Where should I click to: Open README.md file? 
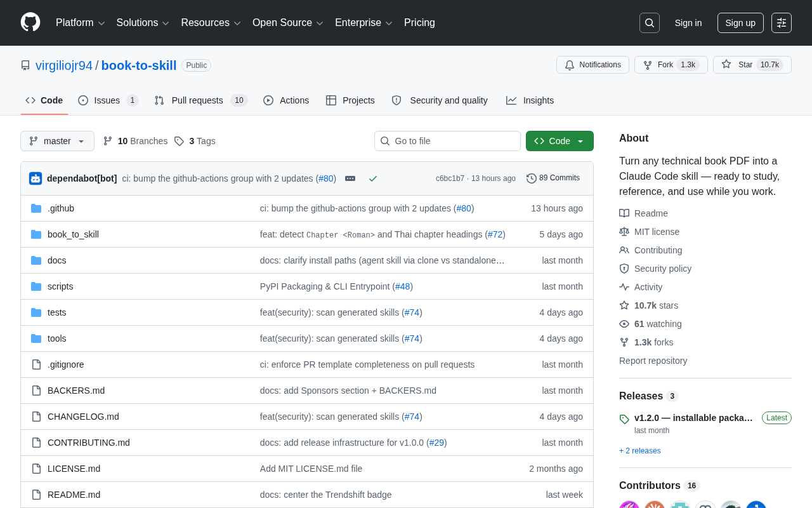pyautogui.click(x=74, y=495)
